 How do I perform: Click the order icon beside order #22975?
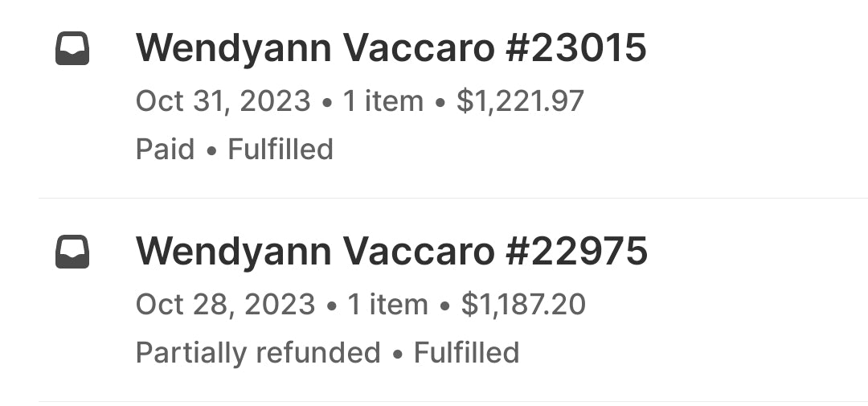point(72,253)
